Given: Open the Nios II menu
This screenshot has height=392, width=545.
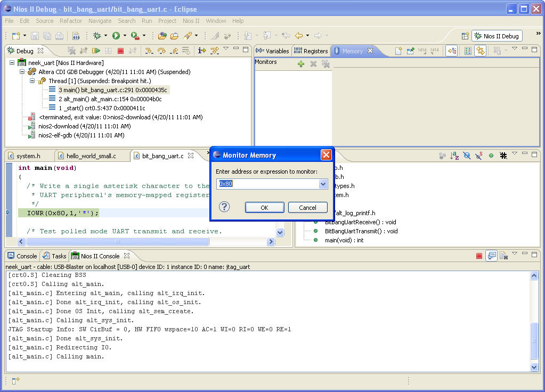Looking at the screenshot, I should pos(191,21).
